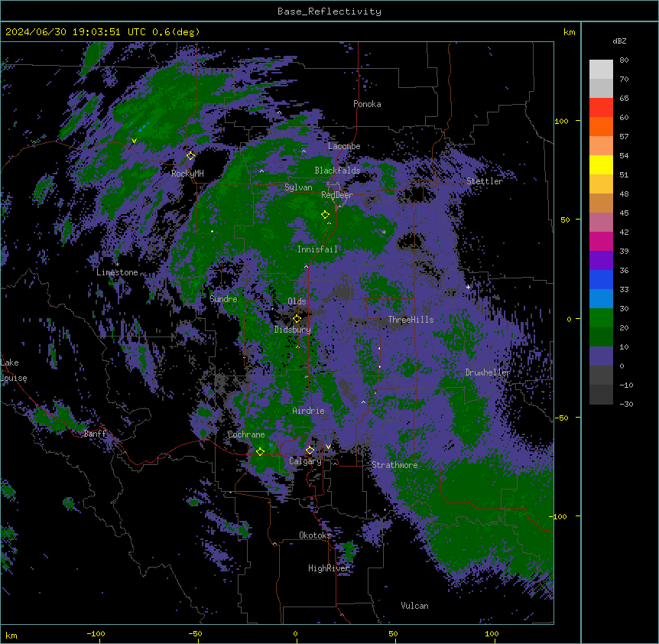Click the Calgary city label
Screen dimensions: 659x644
tap(305, 461)
